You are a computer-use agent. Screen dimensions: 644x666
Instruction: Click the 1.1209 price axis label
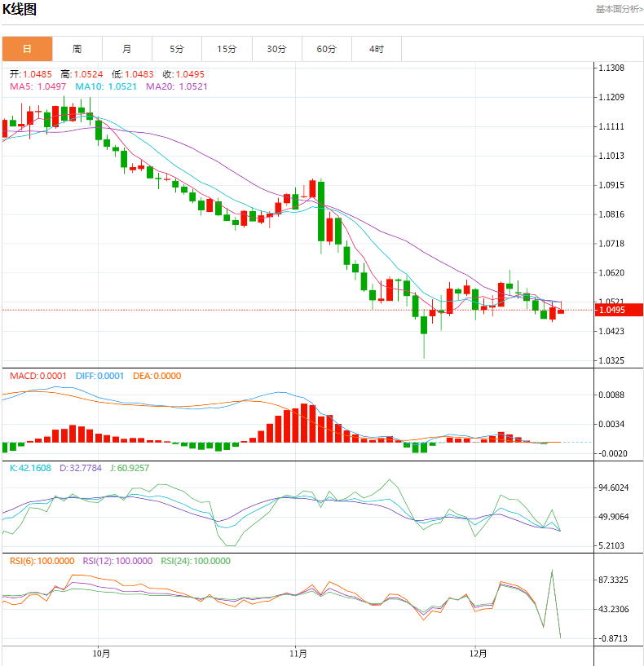(611, 97)
